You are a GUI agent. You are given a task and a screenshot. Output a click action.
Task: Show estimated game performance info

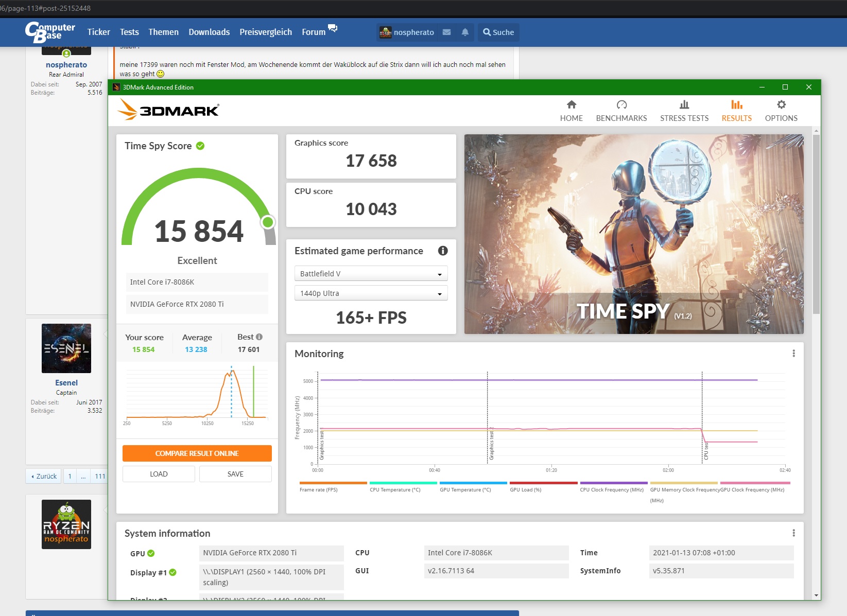click(x=443, y=251)
